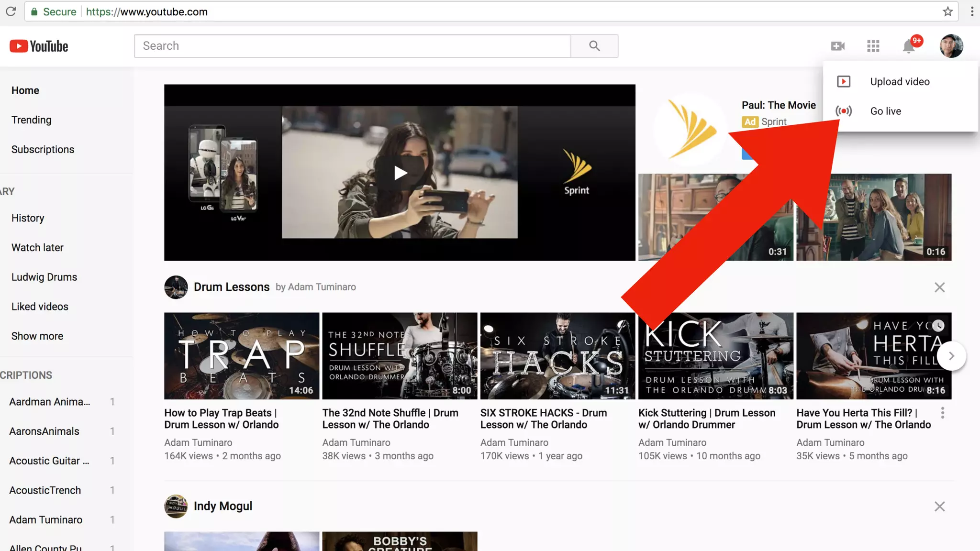
Task: Open Adam Tuminaro subscription channel
Action: pos(46,520)
